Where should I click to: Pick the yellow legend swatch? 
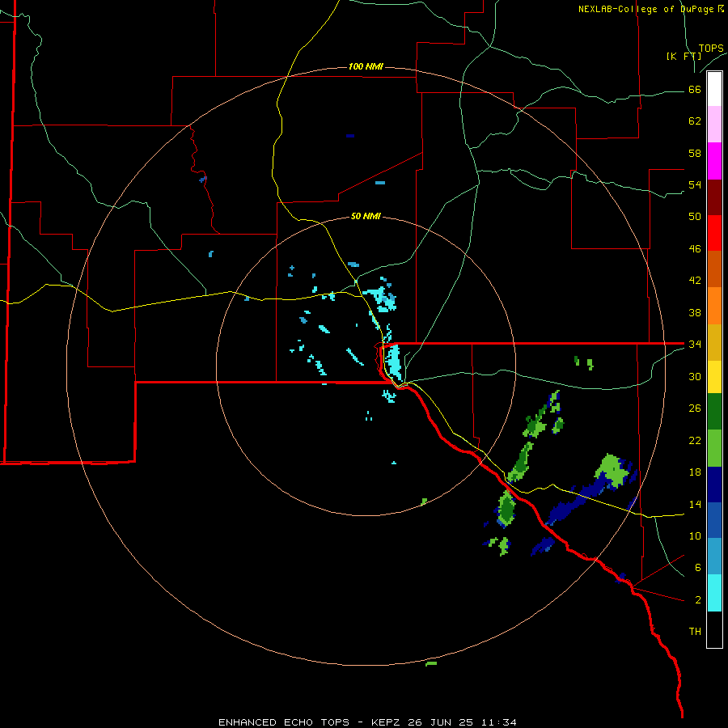(x=714, y=376)
